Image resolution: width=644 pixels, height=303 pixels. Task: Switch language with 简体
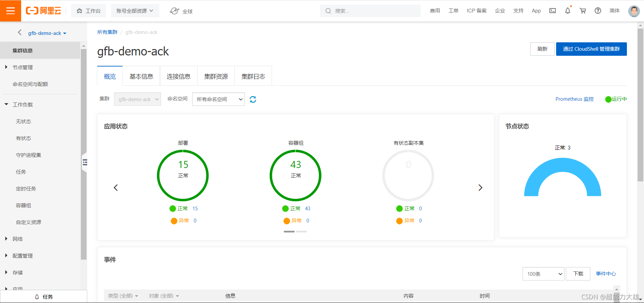pos(614,11)
